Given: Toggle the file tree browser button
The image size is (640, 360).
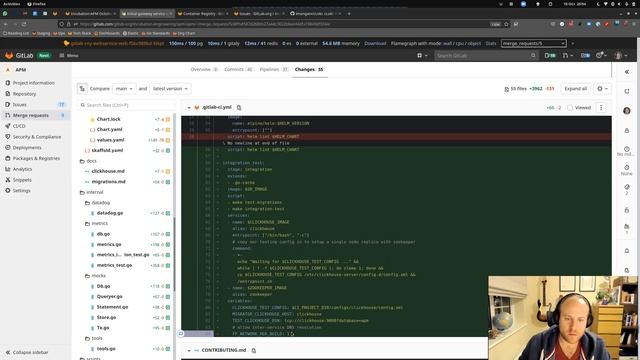Looking at the screenshot, I should (x=82, y=89).
